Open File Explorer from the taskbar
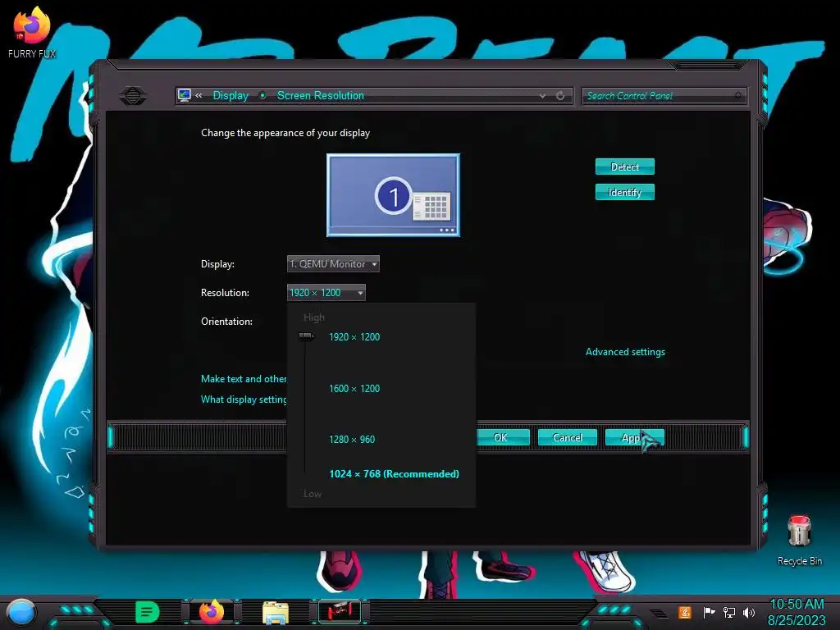The height and width of the screenshot is (630, 840). [276, 613]
